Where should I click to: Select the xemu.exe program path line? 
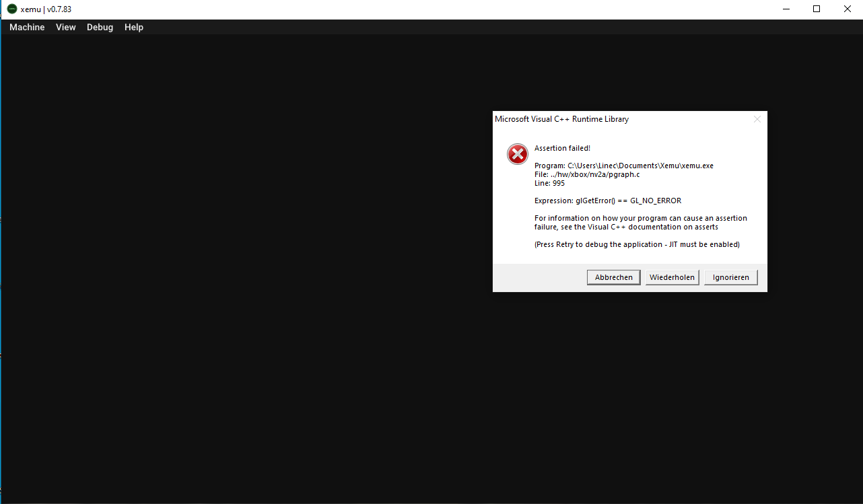[x=623, y=165]
